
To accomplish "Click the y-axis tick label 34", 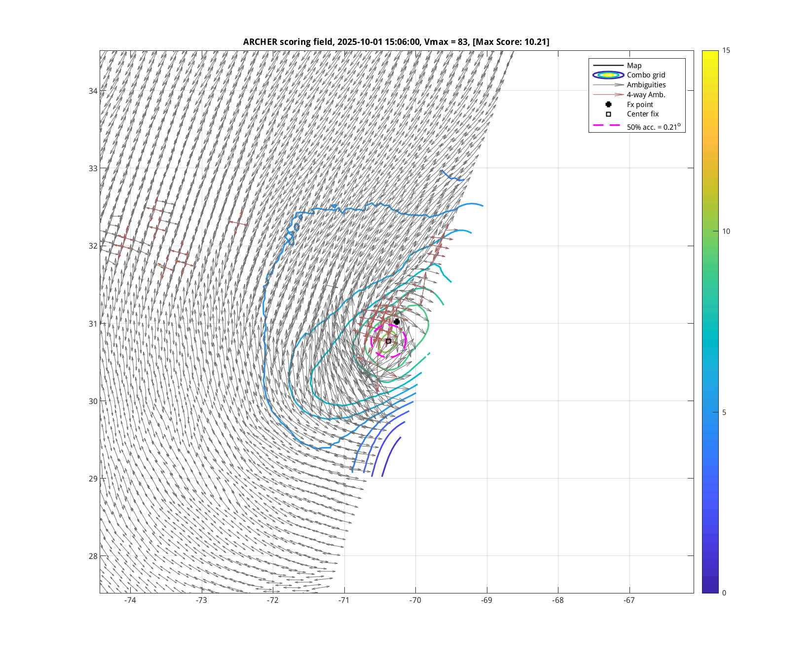I will 93,91.
